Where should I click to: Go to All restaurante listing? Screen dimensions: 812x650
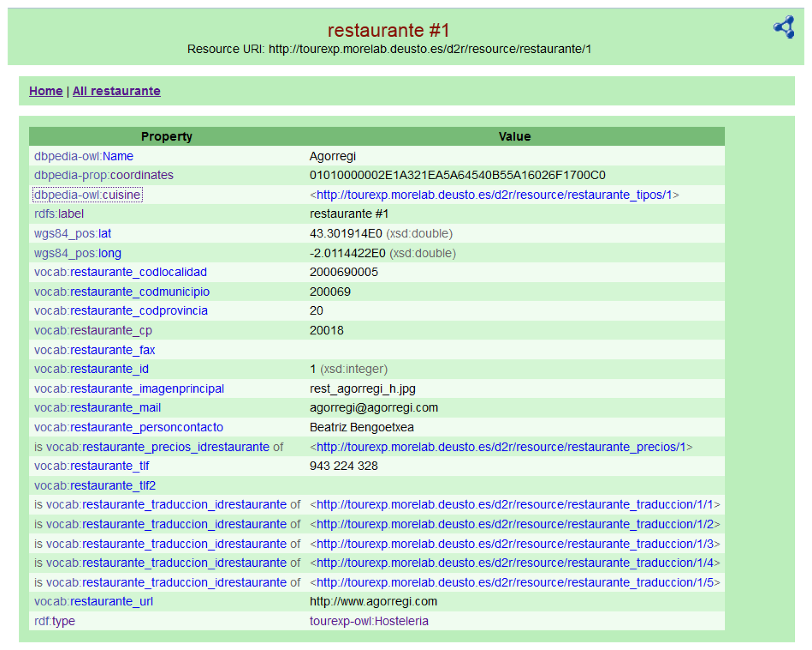[116, 91]
